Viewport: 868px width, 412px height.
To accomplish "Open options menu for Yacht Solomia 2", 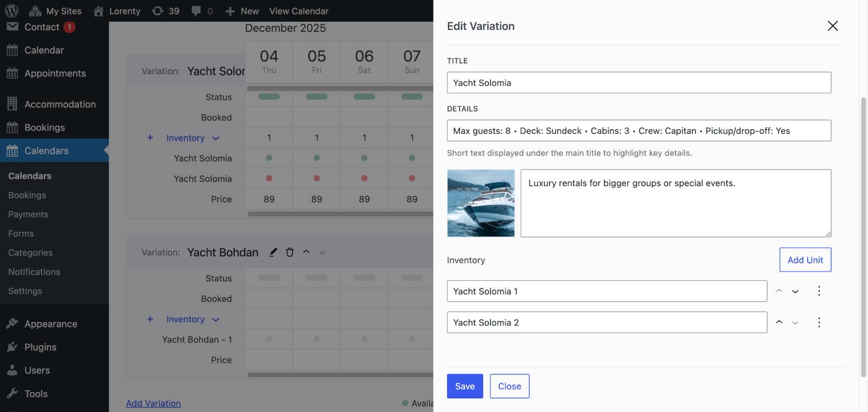I will 819,323.
